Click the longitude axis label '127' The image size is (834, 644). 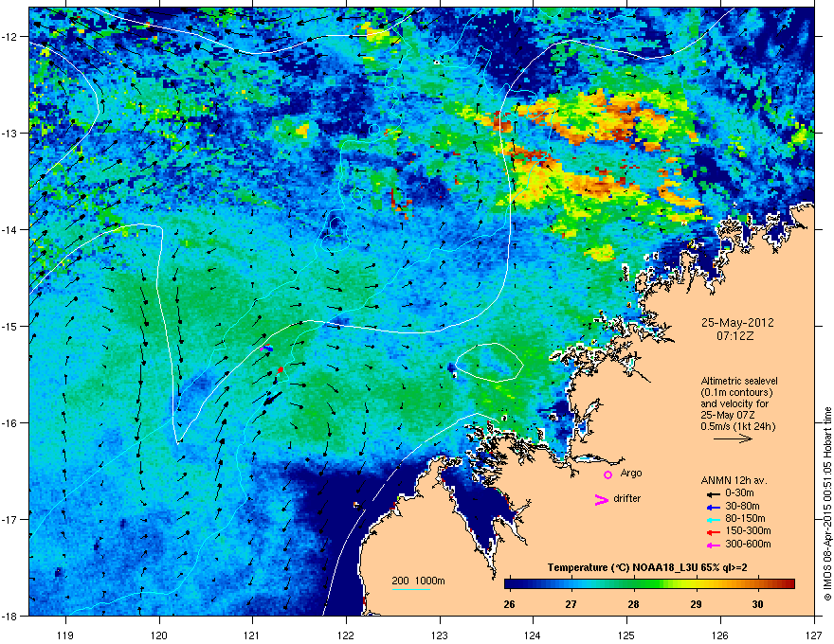click(813, 635)
